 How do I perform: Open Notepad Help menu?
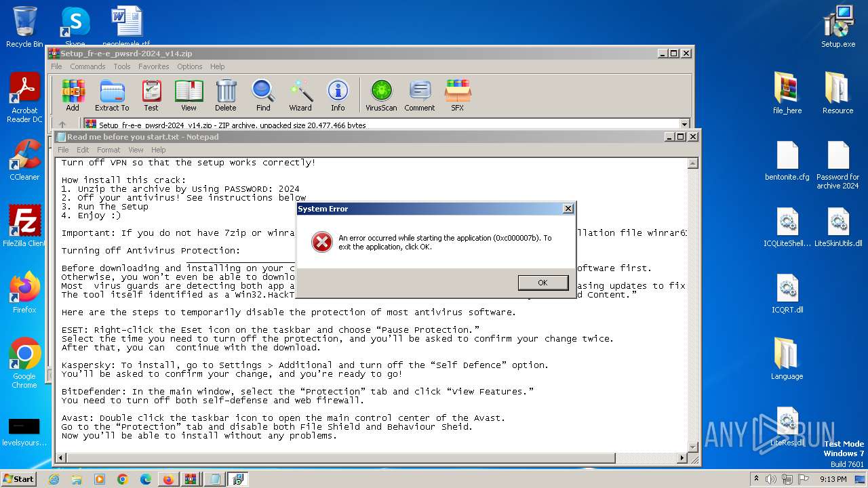(x=158, y=150)
